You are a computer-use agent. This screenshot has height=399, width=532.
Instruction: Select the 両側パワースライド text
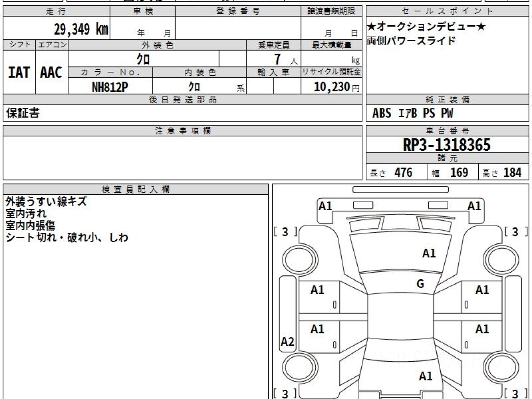click(411, 41)
